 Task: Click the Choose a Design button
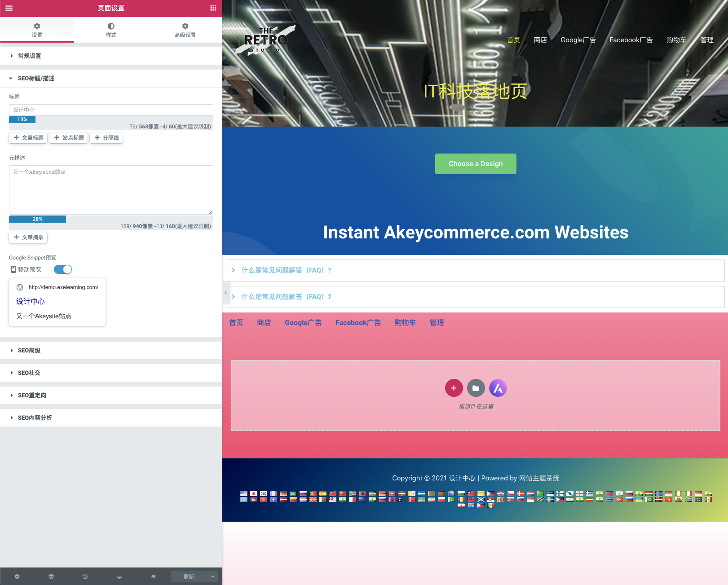tap(476, 164)
